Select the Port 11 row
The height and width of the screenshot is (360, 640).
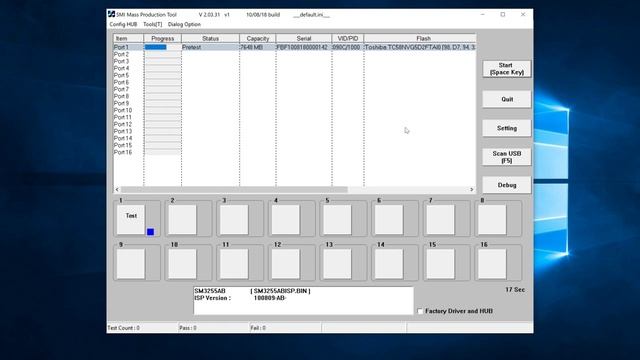294,117
